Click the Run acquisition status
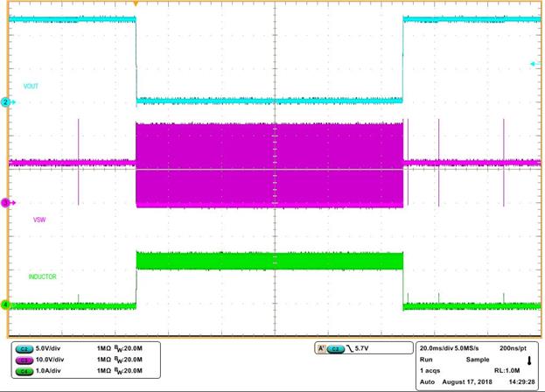545x392 pixels. point(426,359)
